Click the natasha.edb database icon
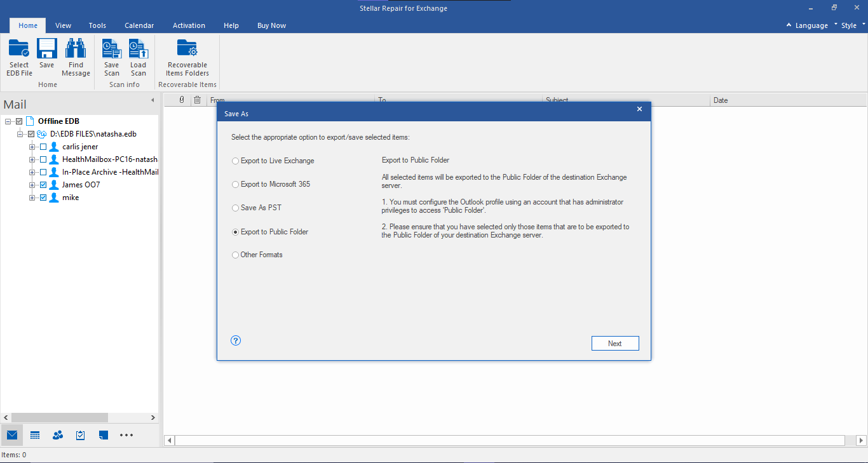 click(x=42, y=134)
